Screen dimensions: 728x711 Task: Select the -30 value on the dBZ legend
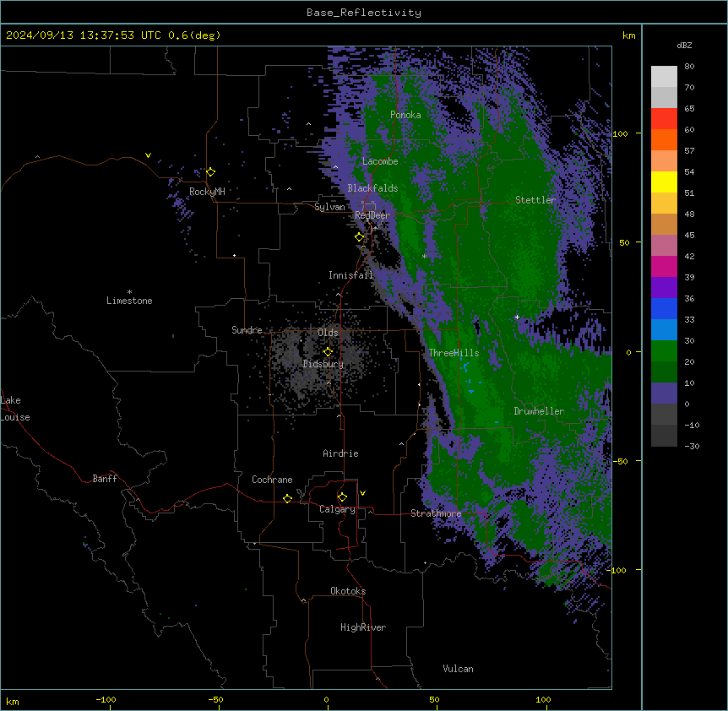click(x=692, y=446)
